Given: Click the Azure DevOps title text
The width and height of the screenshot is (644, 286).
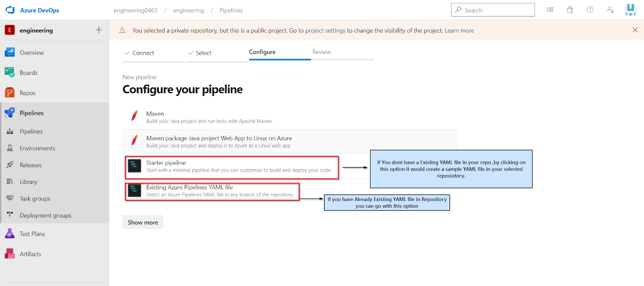Looking at the screenshot, I should 39,10.
